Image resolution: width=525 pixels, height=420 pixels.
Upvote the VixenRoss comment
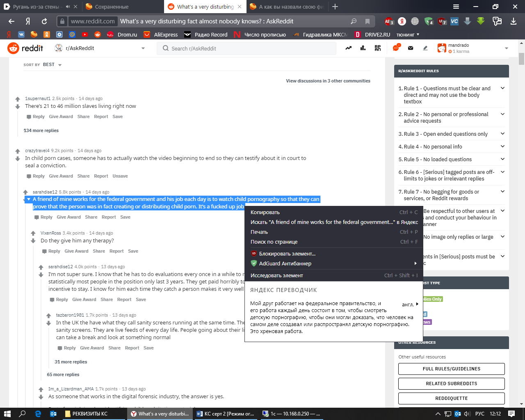[33, 233]
